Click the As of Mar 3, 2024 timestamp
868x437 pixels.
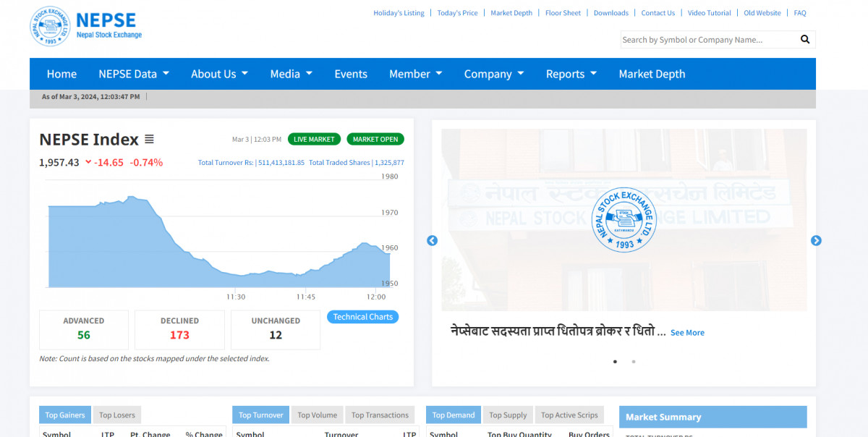coord(91,96)
